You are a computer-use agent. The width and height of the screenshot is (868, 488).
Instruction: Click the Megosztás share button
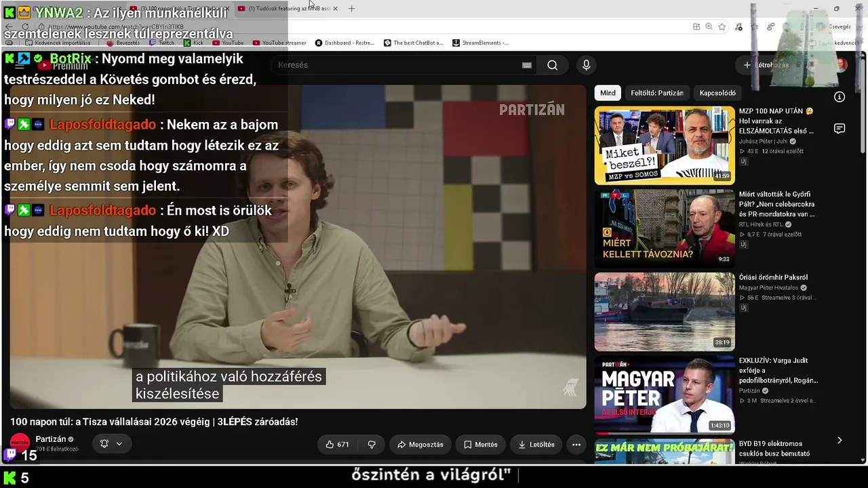(x=420, y=445)
